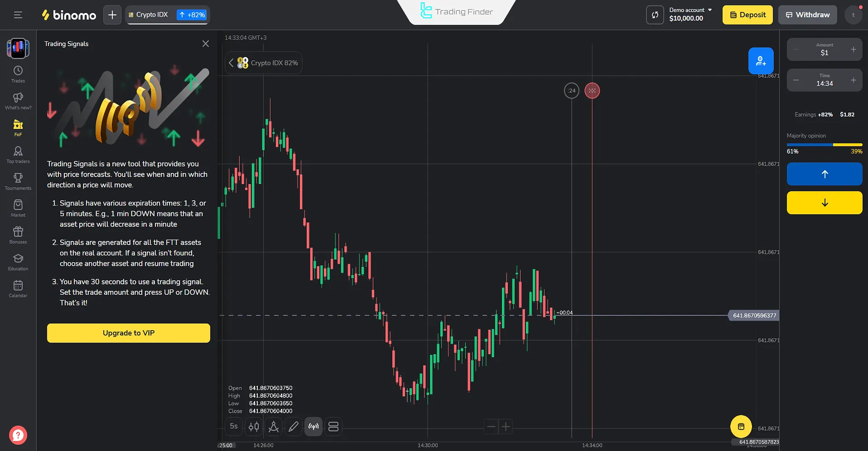Click the Low value 641.8670603650

pos(270,403)
